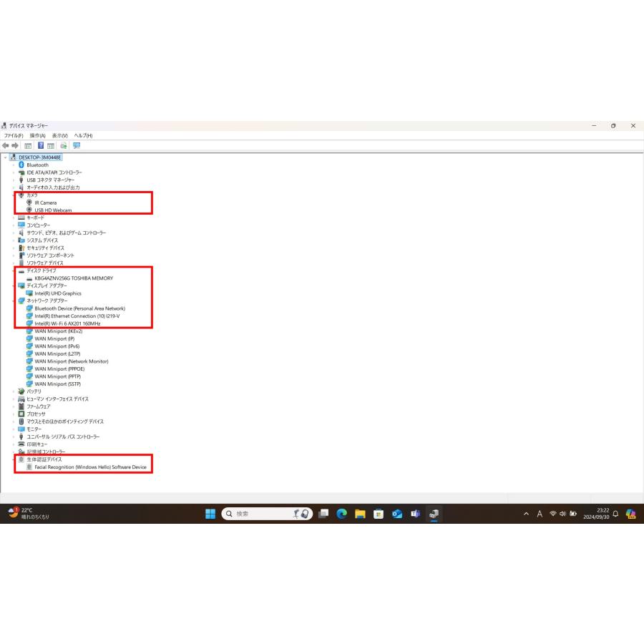The image size is (644, 644).
Task: Show hidden icons with the tray chevron
Action: click(x=526, y=513)
